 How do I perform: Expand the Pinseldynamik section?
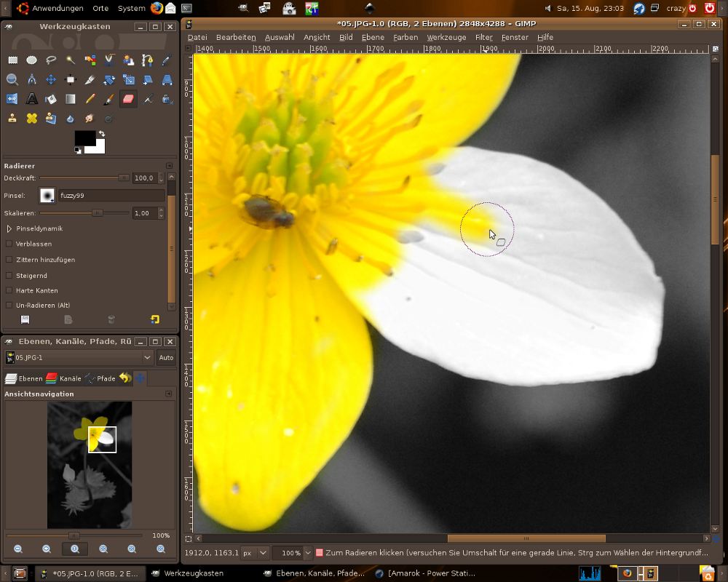[x=9, y=228]
